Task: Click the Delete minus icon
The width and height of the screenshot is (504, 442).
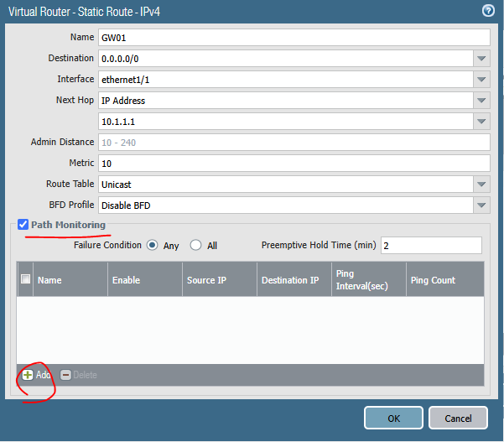Action: coord(65,375)
